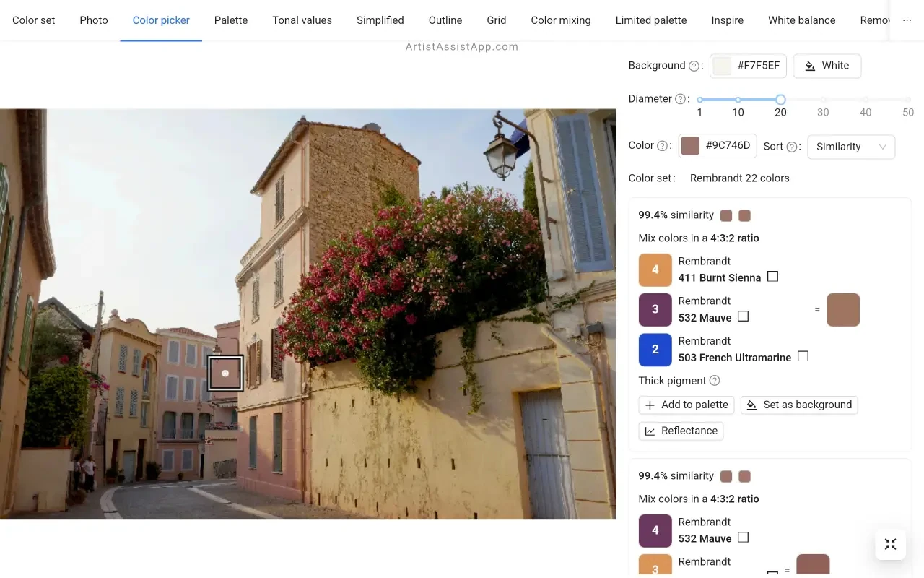This screenshot has width=924, height=578.
Task: Switch to the Photo tab
Action: [x=94, y=20]
